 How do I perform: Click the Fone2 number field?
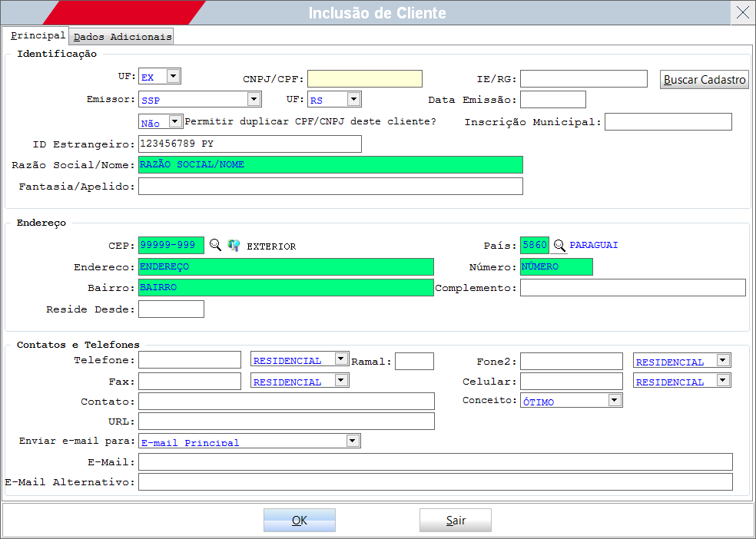pyautogui.click(x=572, y=362)
